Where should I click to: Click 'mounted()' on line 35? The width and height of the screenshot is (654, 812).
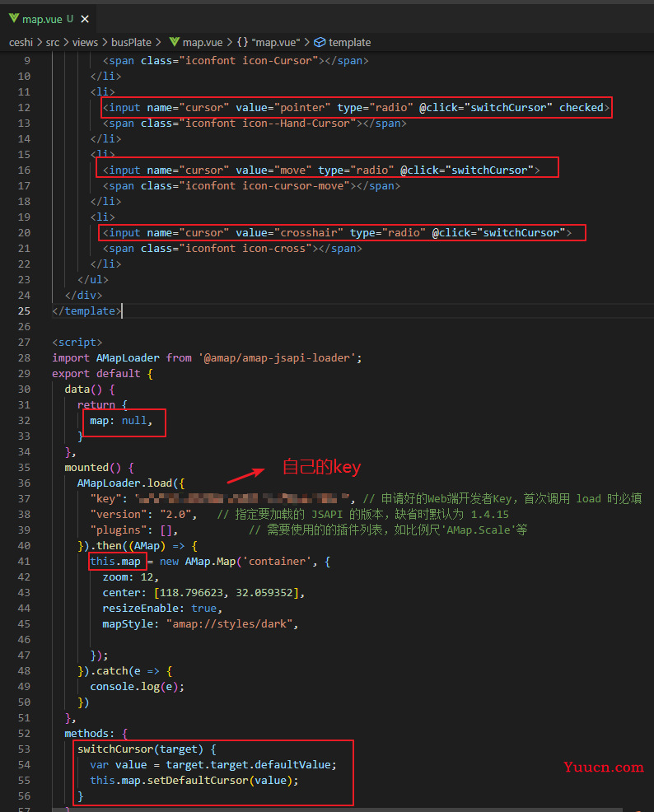pyautogui.click(x=93, y=467)
